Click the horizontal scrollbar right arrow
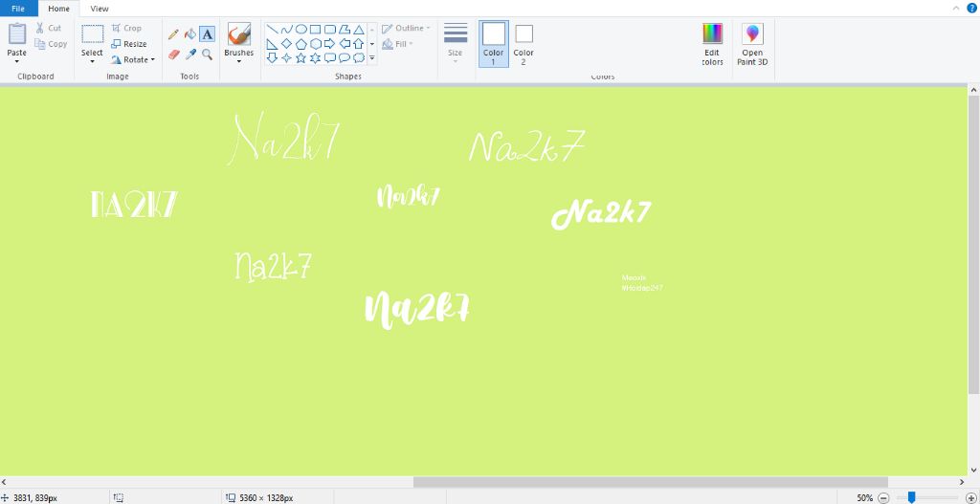This screenshot has width=980, height=504. click(x=962, y=482)
